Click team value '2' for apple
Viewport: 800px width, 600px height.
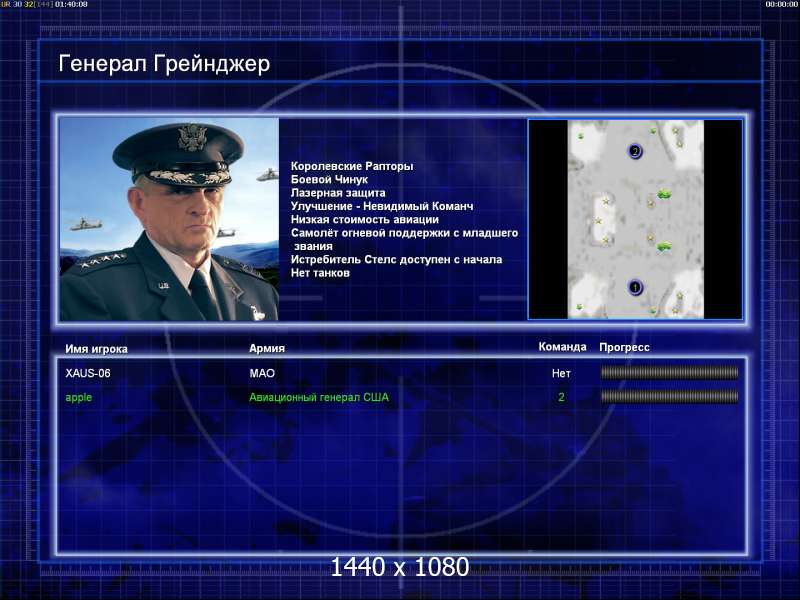pyautogui.click(x=561, y=397)
